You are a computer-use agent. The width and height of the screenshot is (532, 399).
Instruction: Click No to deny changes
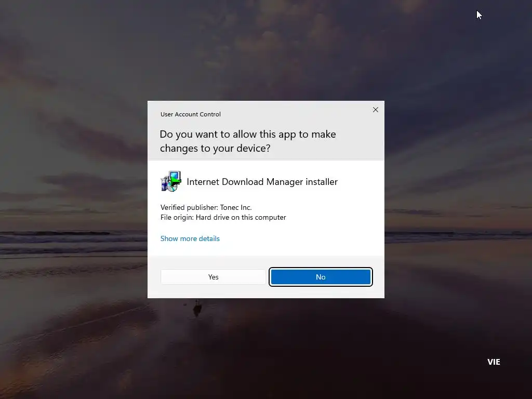[321, 277]
